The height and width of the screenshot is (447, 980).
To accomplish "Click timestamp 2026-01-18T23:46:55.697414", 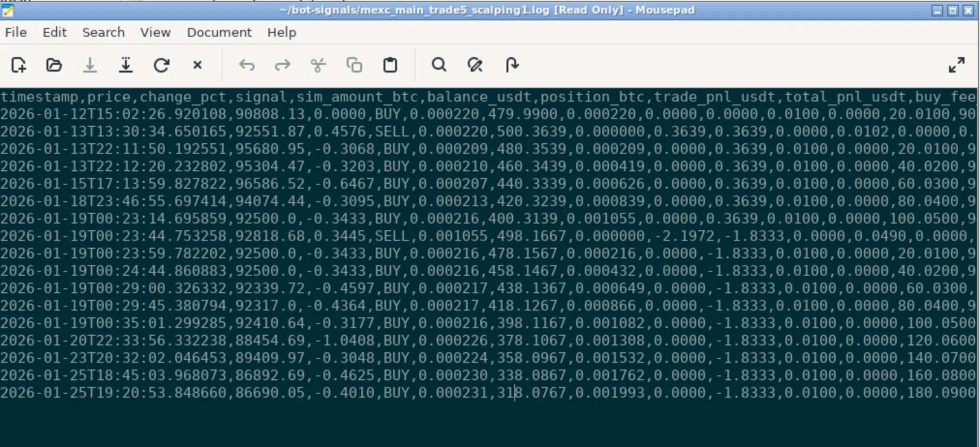I will pos(113,201).
